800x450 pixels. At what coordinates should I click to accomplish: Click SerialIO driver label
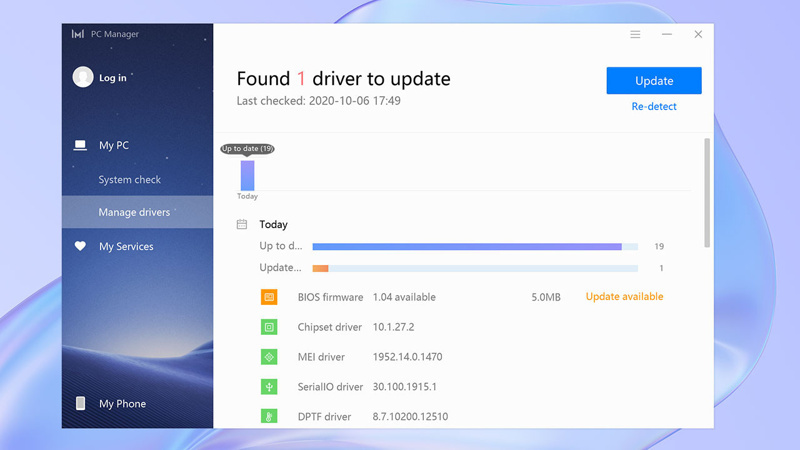click(330, 387)
